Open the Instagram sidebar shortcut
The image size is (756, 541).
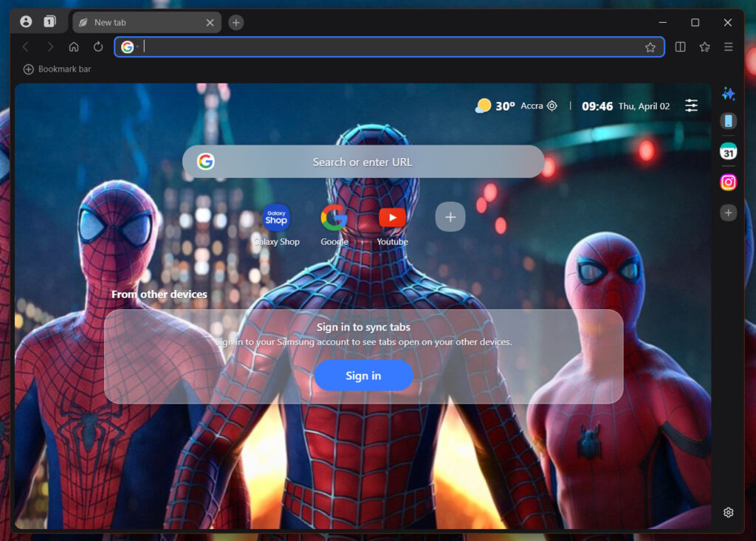point(728,182)
